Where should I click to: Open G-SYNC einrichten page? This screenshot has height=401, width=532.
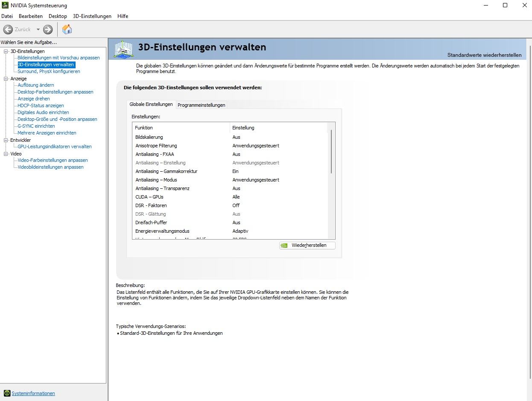pyautogui.click(x=36, y=126)
